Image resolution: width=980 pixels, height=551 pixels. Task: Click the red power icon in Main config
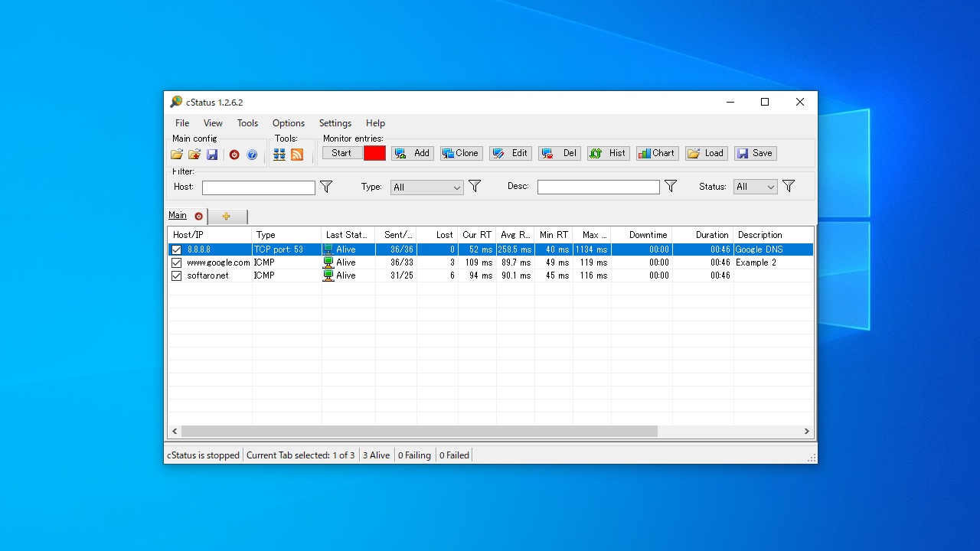[x=234, y=155]
